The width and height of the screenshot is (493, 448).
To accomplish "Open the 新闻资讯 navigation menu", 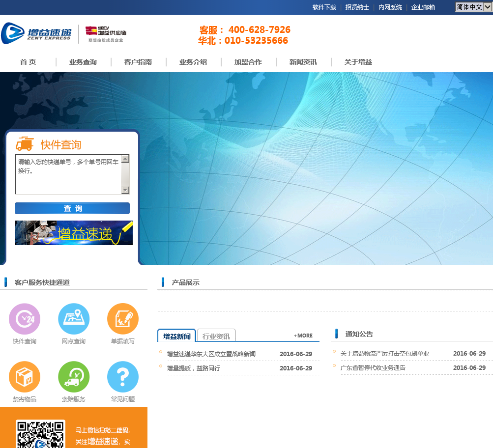I will tap(303, 62).
